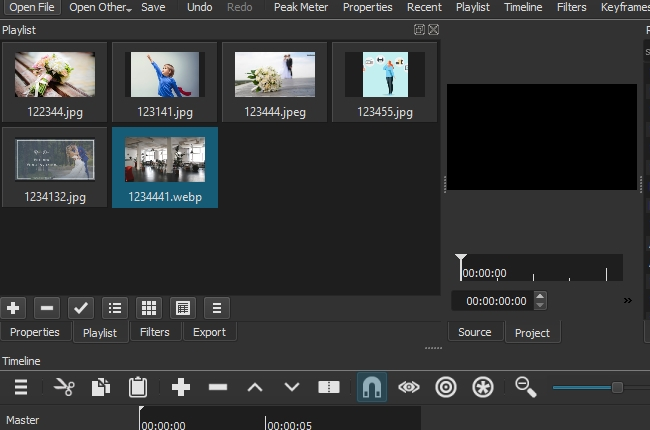This screenshot has height=430, width=650.
Task: Click the timeline Copy icon
Action: point(101,387)
